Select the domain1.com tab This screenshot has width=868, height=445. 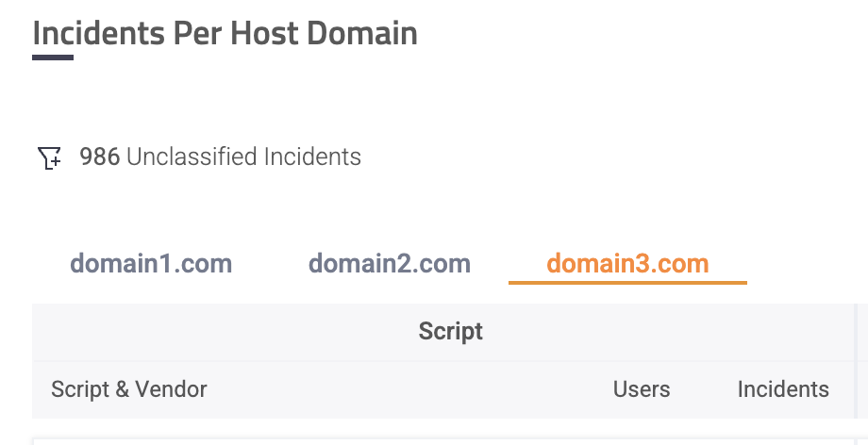tap(151, 263)
